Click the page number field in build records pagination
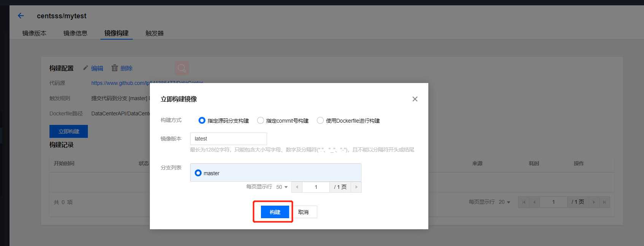This screenshot has height=246, width=644. pyautogui.click(x=553, y=202)
